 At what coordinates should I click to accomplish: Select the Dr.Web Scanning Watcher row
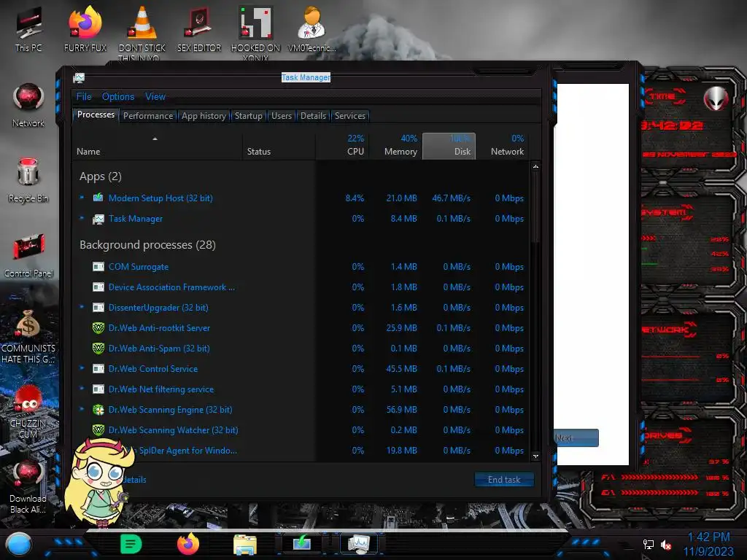point(301,430)
